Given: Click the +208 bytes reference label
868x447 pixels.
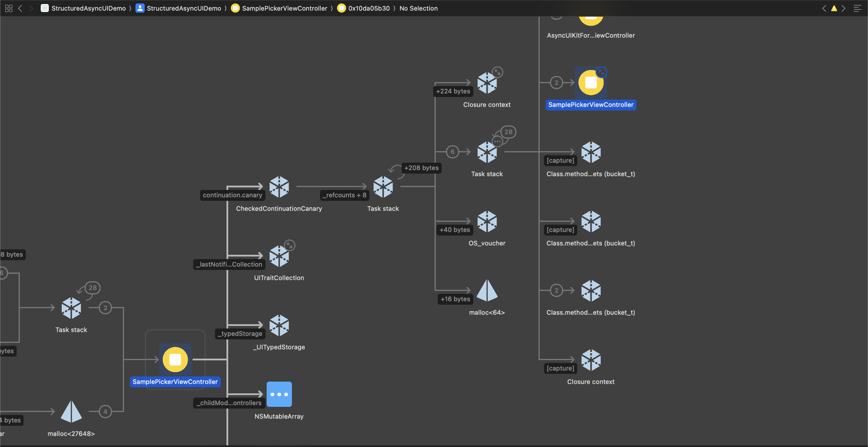Looking at the screenshot, I should click(422, 168).
